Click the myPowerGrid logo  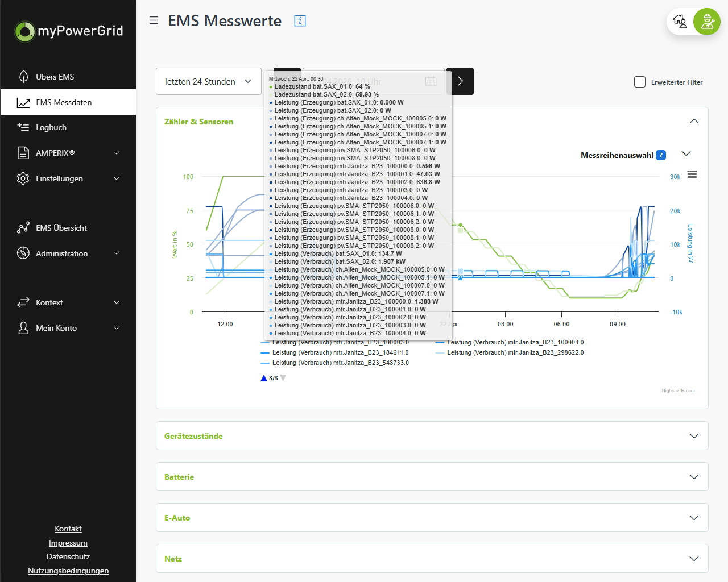(x=68, y=31)
